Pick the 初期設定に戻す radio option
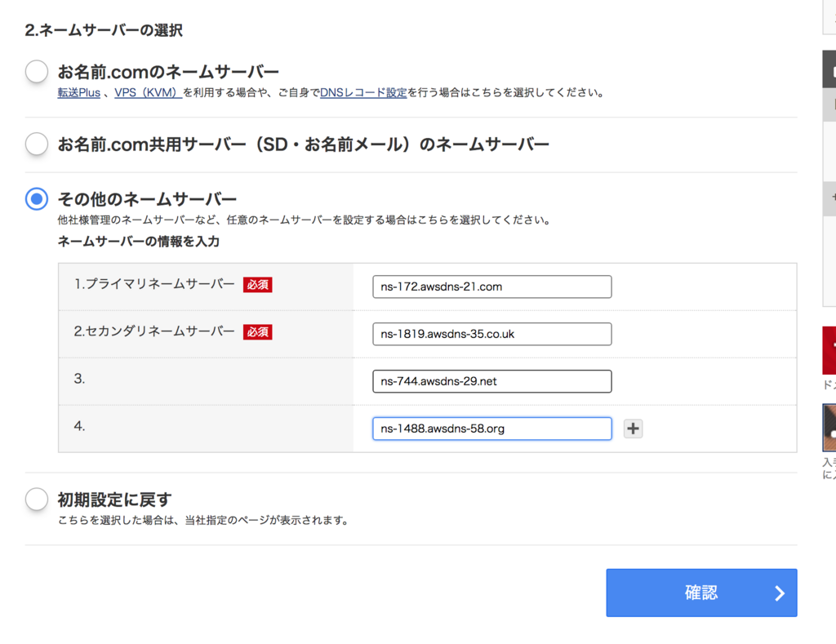Screen dimensions: 836x644 [x=37, y=499]
